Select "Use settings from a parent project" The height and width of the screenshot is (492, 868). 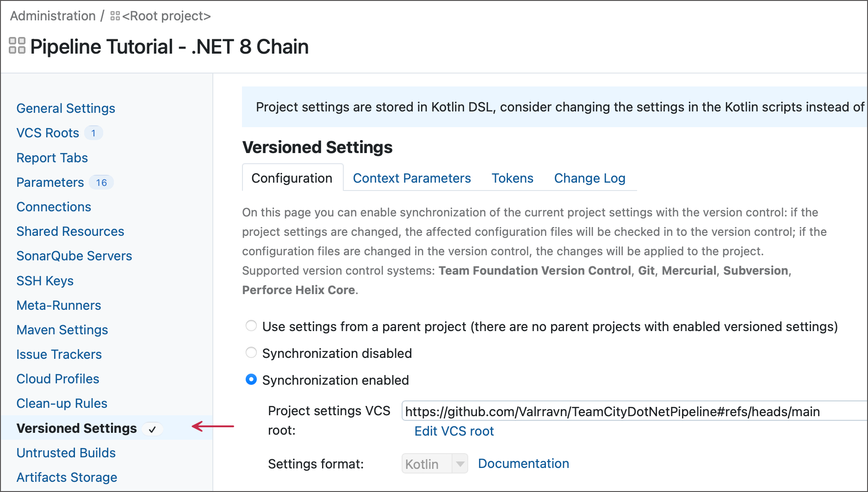[251, 326]
